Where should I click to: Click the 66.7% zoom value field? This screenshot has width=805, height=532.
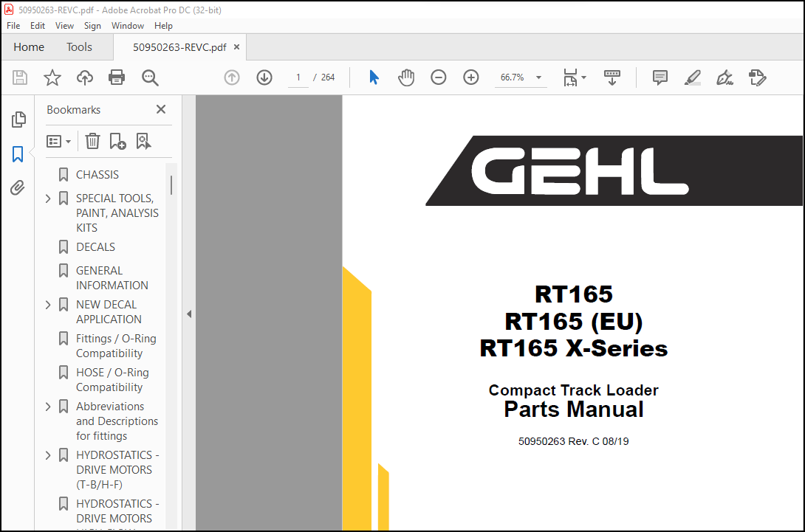coord(513,77)
